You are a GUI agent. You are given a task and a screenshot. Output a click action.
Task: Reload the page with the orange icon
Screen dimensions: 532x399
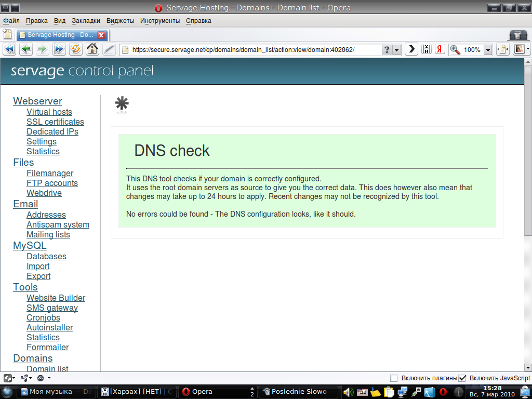[x=76, y=49]
